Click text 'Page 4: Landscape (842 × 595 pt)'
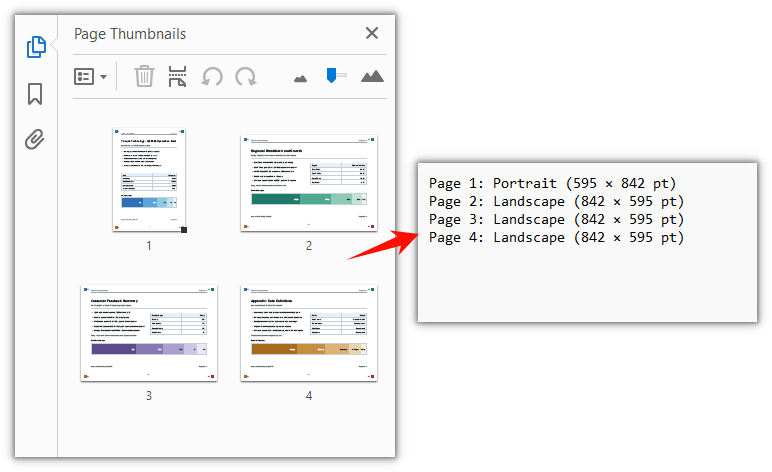 [556, 238]
